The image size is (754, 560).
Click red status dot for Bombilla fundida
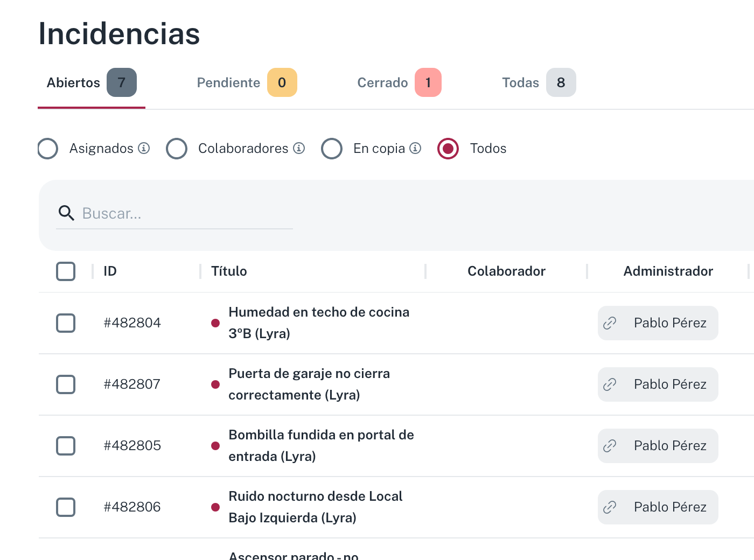tap(215, 446)
